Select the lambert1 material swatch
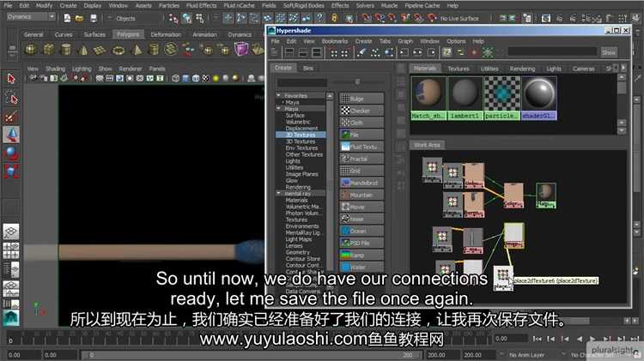 click(x=465, y=98)
